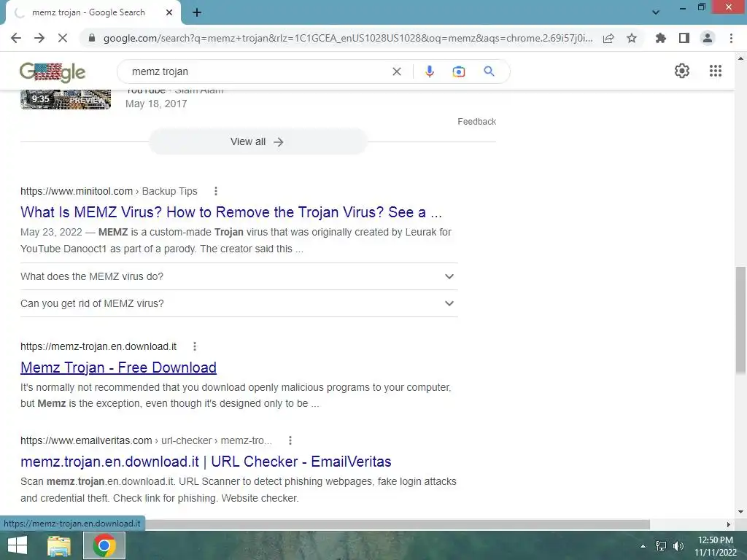Start voice search with the microphone

point(429,71)
